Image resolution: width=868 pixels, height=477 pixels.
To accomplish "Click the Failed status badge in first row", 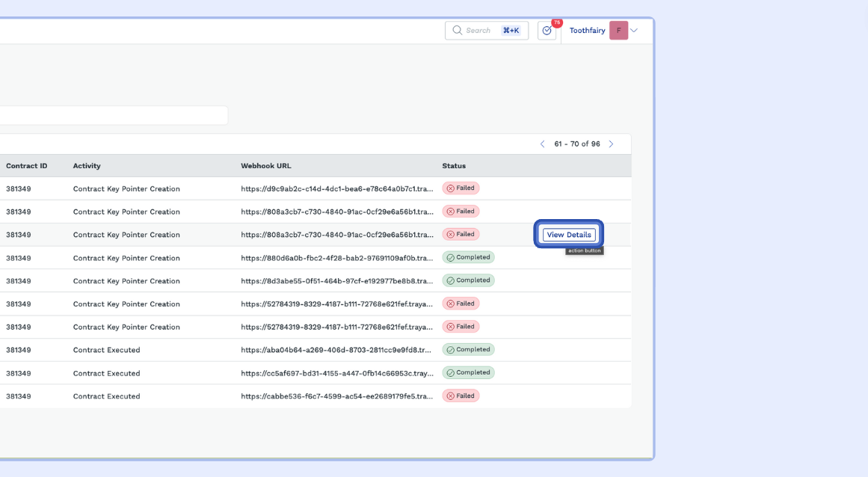I will pos(461,188).
